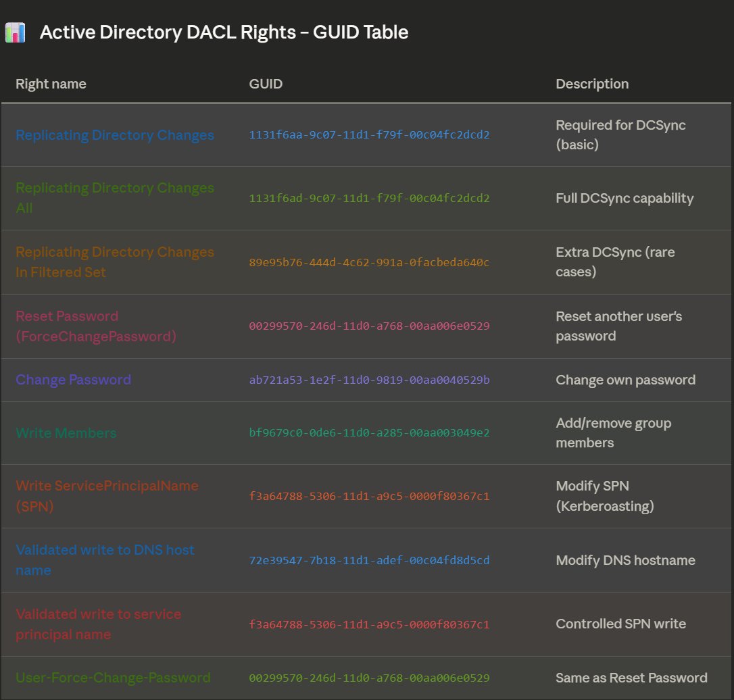734x700 pixels.
Task: Select 'Replicating Directory Changes In Filtered Set'
Action: click(x=115, y=262)
